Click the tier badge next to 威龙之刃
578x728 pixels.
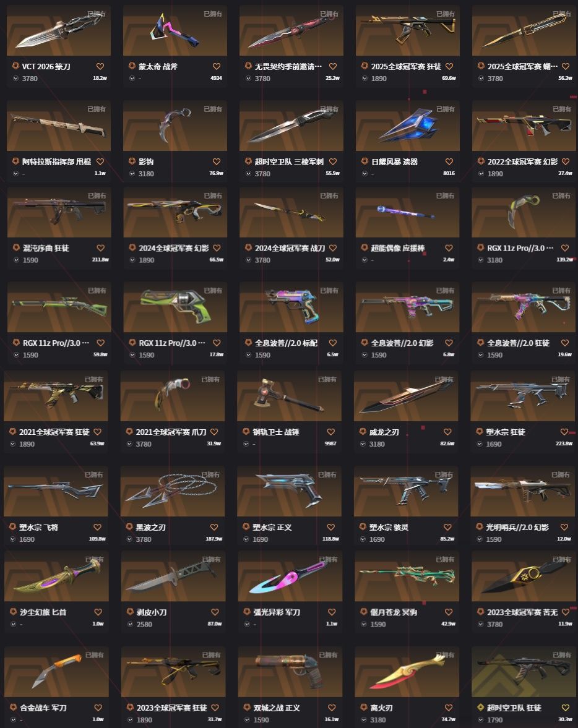(x=363, y=432)
